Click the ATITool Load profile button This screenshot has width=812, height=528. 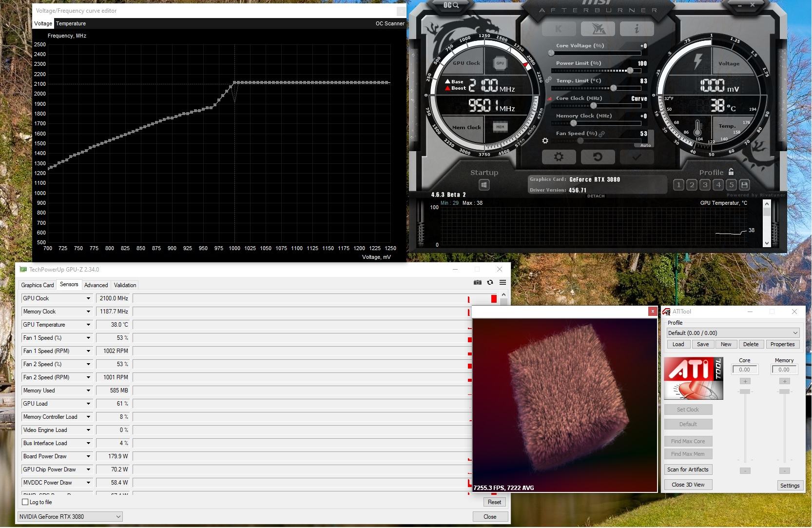point(678,344)
